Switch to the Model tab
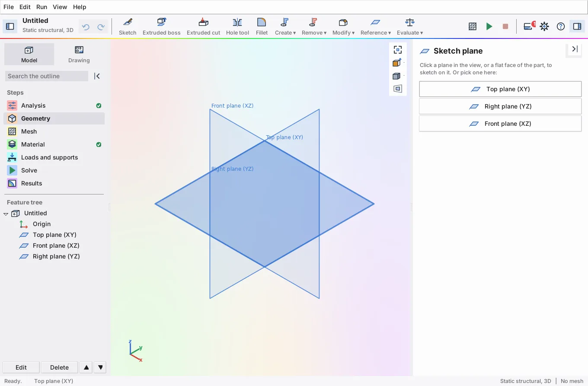 pos(29,54)
